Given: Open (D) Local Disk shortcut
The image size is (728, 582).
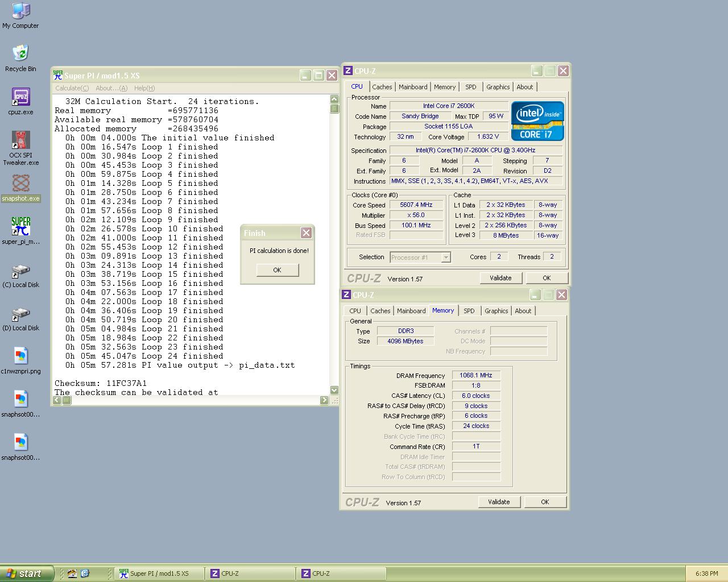Looking at the screenshot, I should coord(20,314).
